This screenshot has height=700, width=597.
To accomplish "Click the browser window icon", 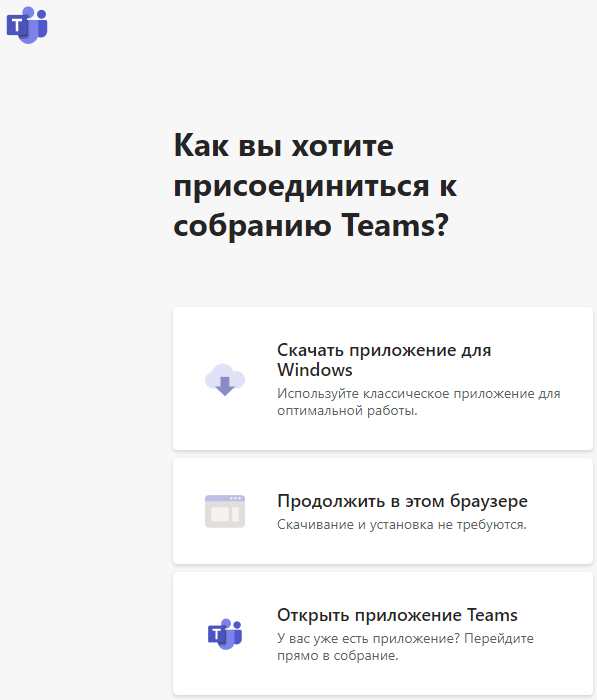I will click(225, 511).
